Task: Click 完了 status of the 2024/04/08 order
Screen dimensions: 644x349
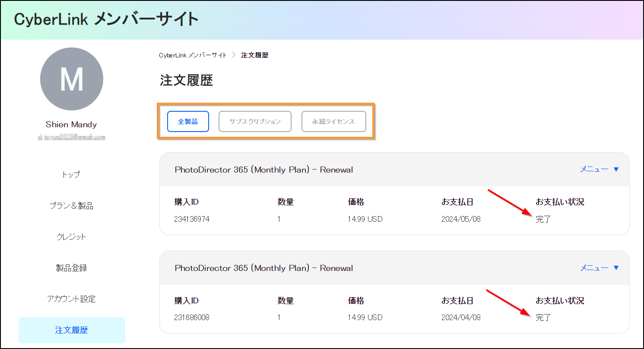Action: tap(543, 318)
